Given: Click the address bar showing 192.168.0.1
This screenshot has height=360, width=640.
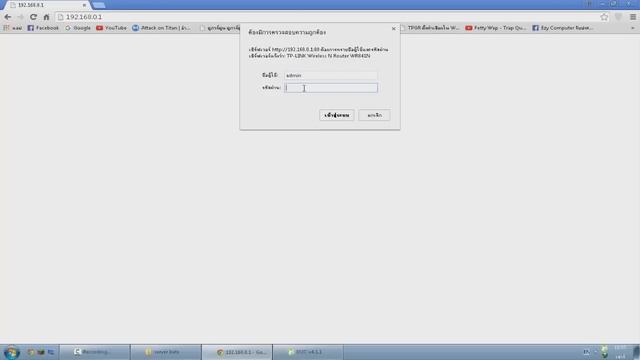Looking at the screenshot, I should (x=327, y=17).
